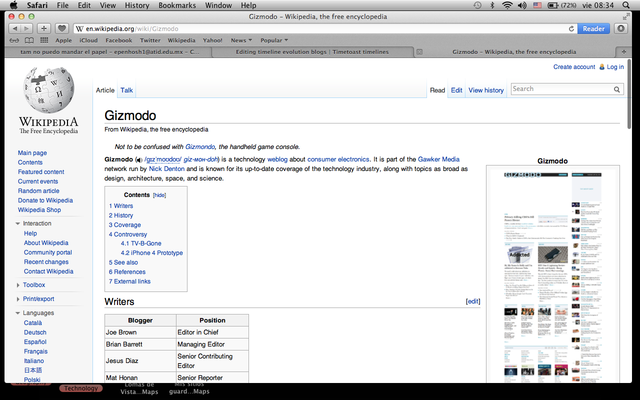The height and width of the screenshot is (400, 640).
Task: Open Spotlight search in the menu bar
Action: (626, 5)
